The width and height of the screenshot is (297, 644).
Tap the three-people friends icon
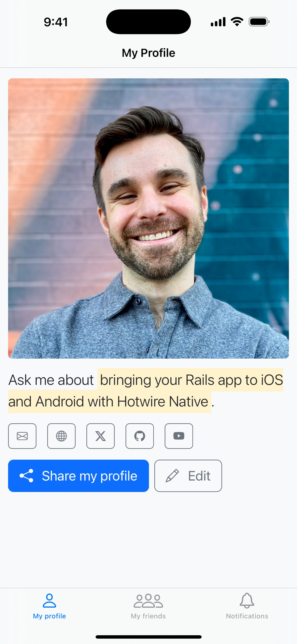coord(148,601)
